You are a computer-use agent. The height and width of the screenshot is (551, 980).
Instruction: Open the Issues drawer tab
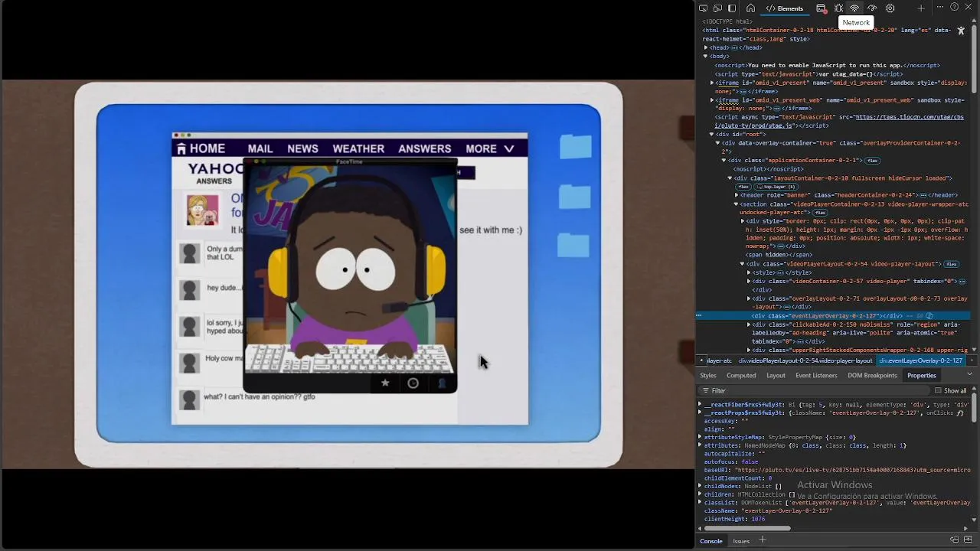741,541
